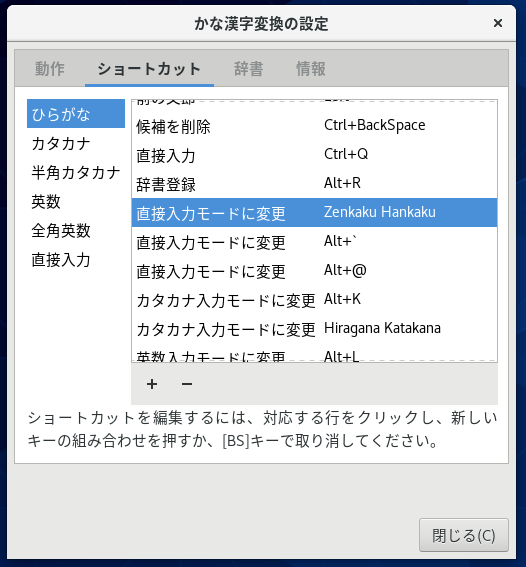Switch to the 動作 tab

tap(50, 69)
